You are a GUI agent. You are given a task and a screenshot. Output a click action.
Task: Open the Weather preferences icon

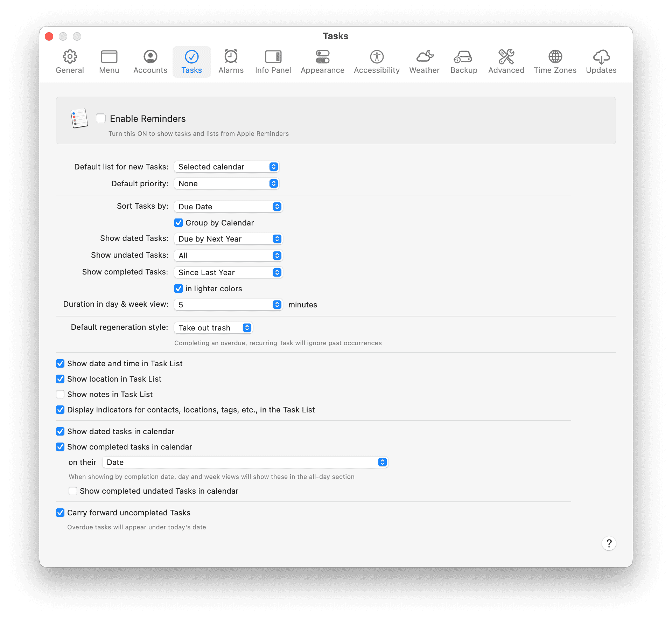click(424, 61)
